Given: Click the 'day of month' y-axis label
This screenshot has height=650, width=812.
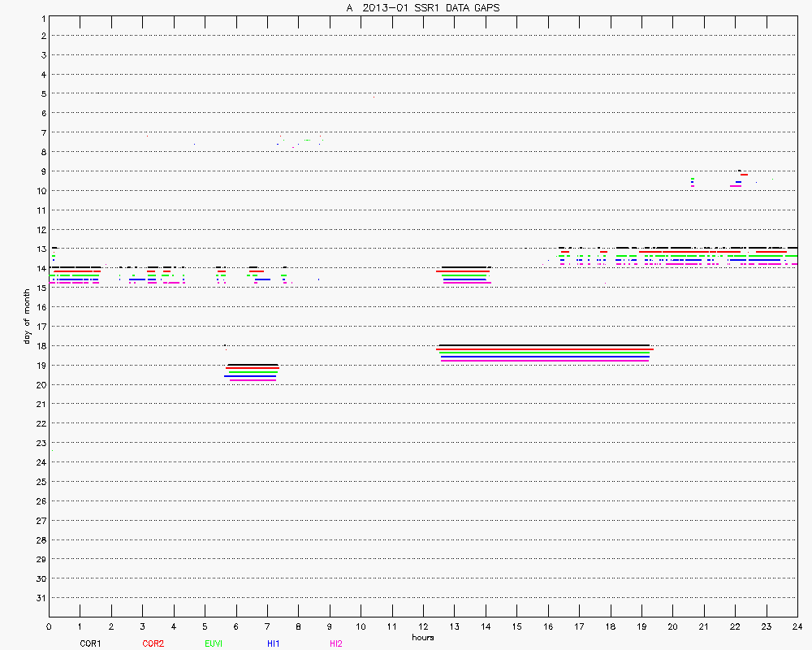Looking at the screenshot, I should point(27,310).
